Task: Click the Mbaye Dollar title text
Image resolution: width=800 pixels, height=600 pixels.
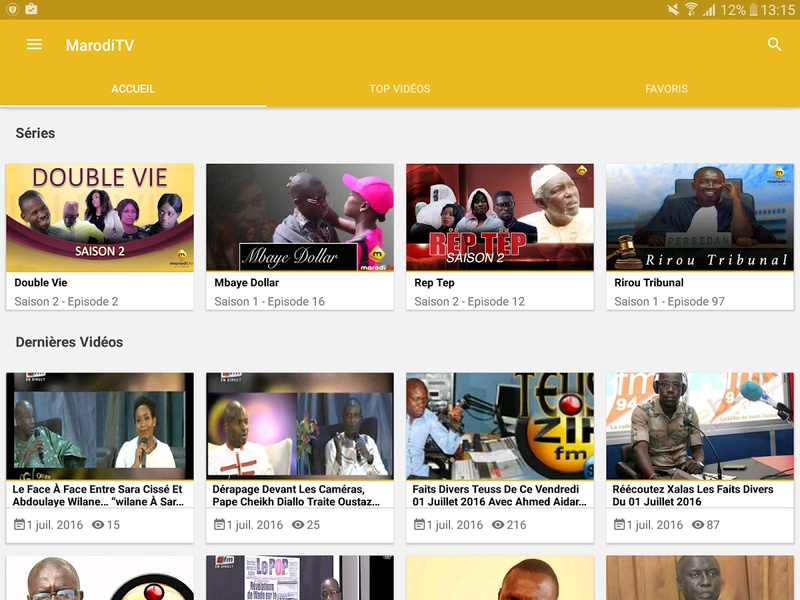Action: [x=246, y=283]
